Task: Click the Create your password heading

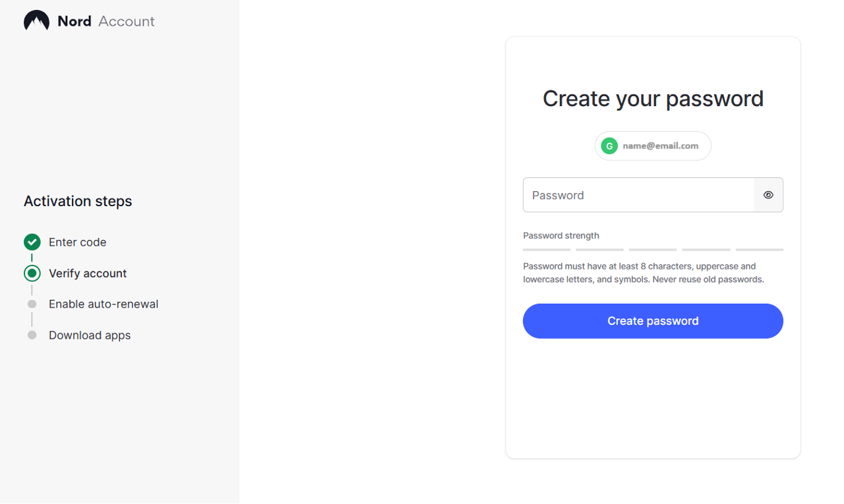Action: [x=653, y=99]
